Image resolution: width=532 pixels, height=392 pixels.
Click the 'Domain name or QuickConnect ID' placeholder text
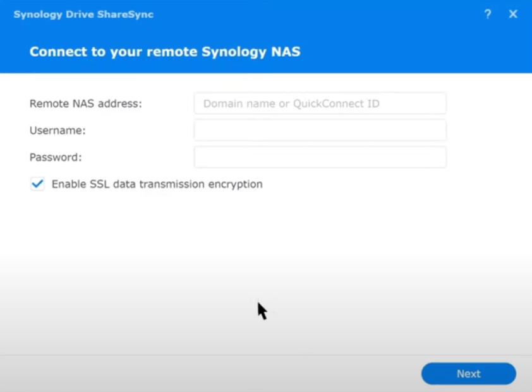291,104
